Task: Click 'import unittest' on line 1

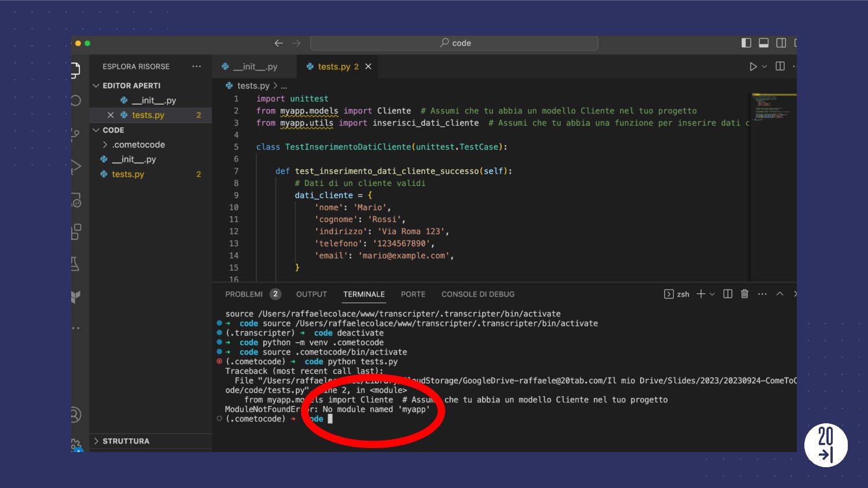Action: click(x=292, y=99)
